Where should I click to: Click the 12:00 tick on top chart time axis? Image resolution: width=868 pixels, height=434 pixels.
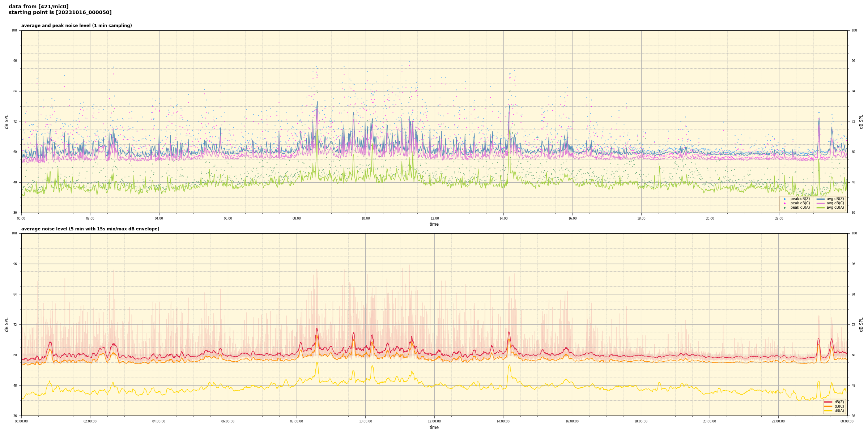point(434,218)
